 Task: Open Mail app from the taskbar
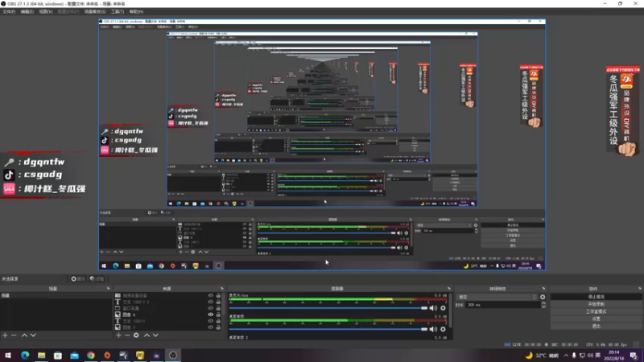point(74,355)
